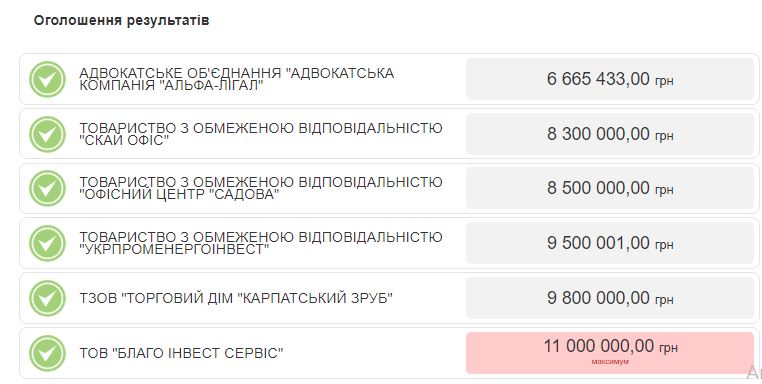The width and height of the screenshot is (762, 384).
Task: Open bidder АДВОКАТСЬКА КОМПАНІЯ АЛЬФА-ЛІГАЛ name
Action: click(237, 79)
